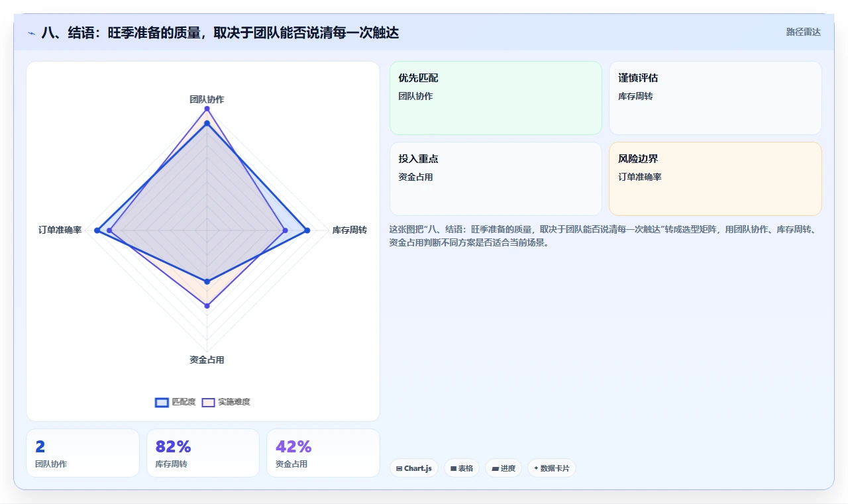Click the Chart.js chip icon
848x504 pixels.
click(x=399, y=468)
